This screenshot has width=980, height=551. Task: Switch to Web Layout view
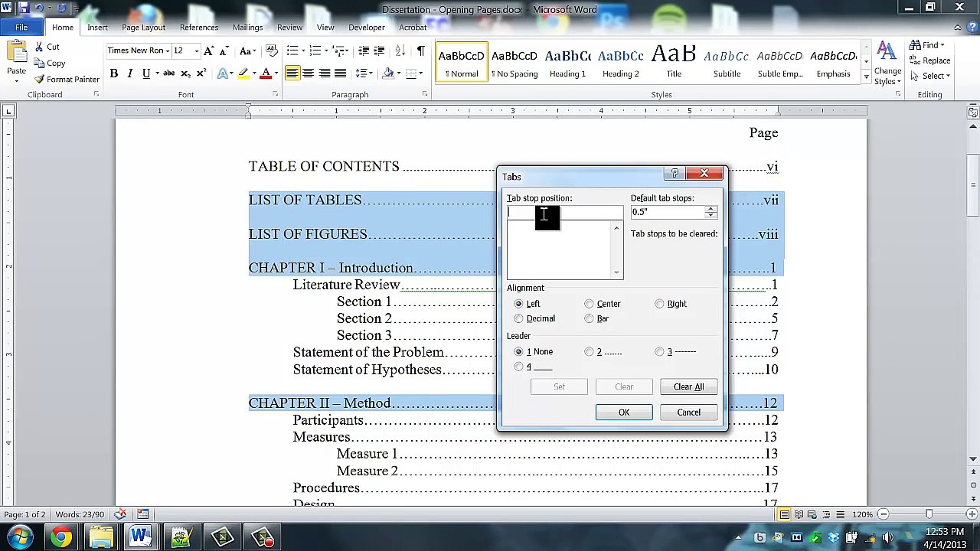[x=812, y=514]
